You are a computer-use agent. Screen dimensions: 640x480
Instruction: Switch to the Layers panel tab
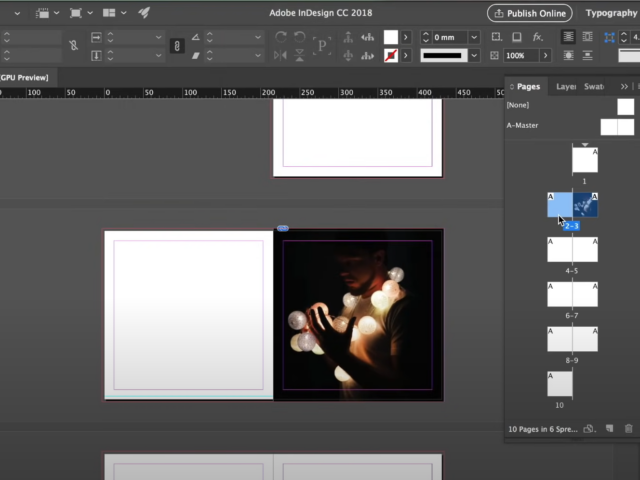(566, 87)
